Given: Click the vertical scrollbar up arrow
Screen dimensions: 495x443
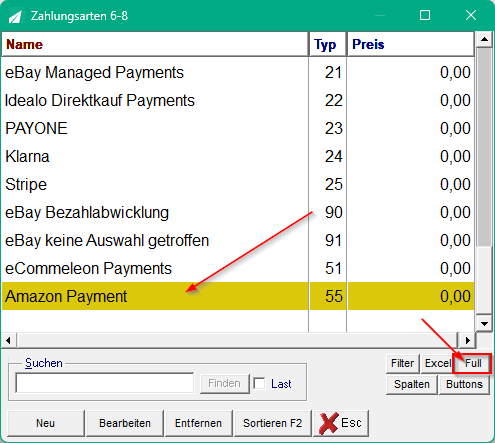Looking at the screenshot, I should (x=484, y=39).
